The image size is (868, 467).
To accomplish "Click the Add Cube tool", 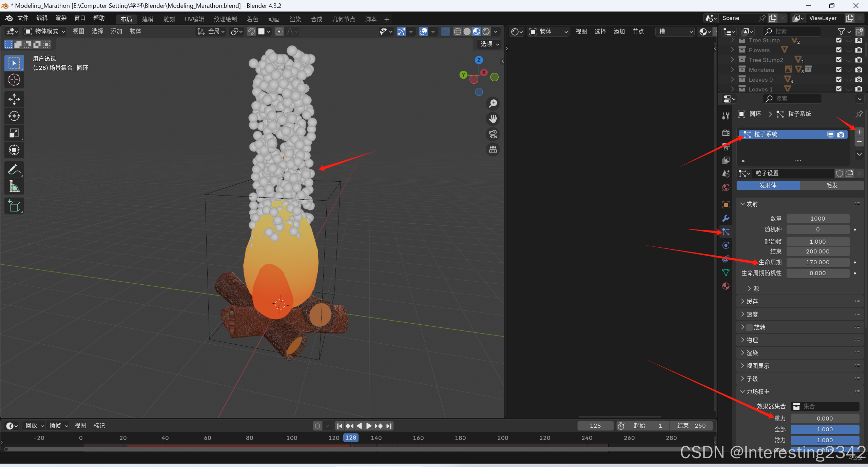I will click(x=14, y=206).
